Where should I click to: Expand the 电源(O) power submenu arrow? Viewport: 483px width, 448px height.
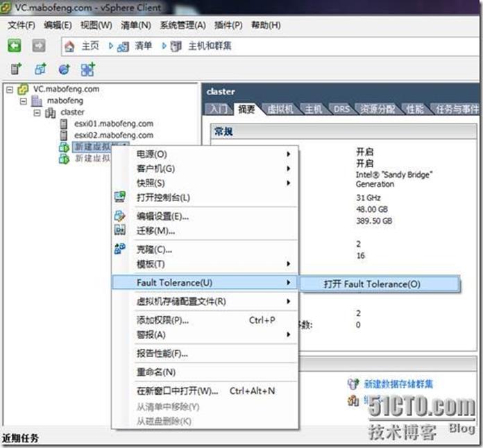coord(288,154)
